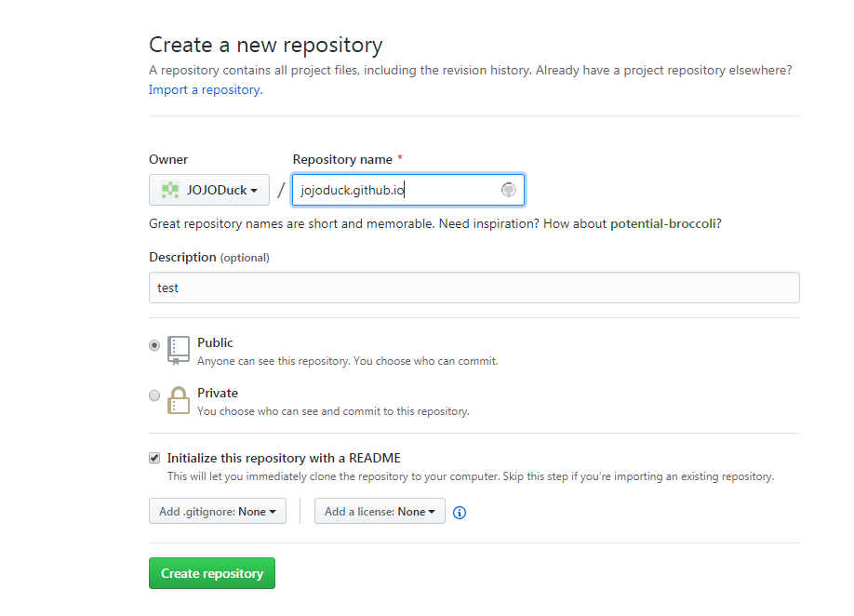Click the Public repository book icon
This screenshot has width=854, height=616.
(179, 350)
